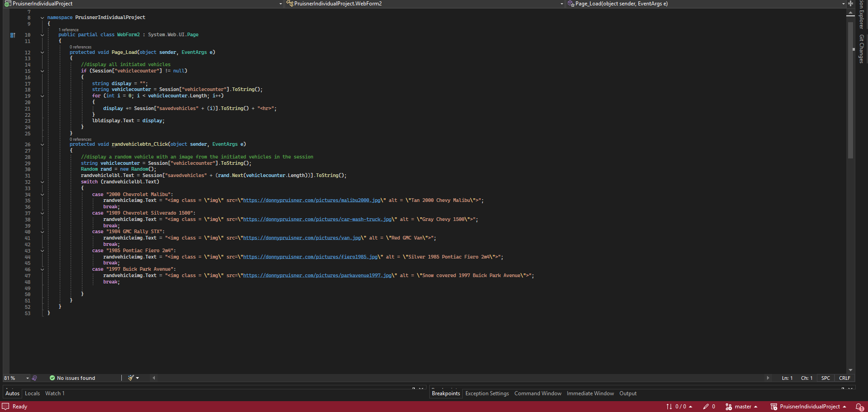The image size is (868, 412).
Task: Collapse the for loop block on line 19
Action: [42, 96]
